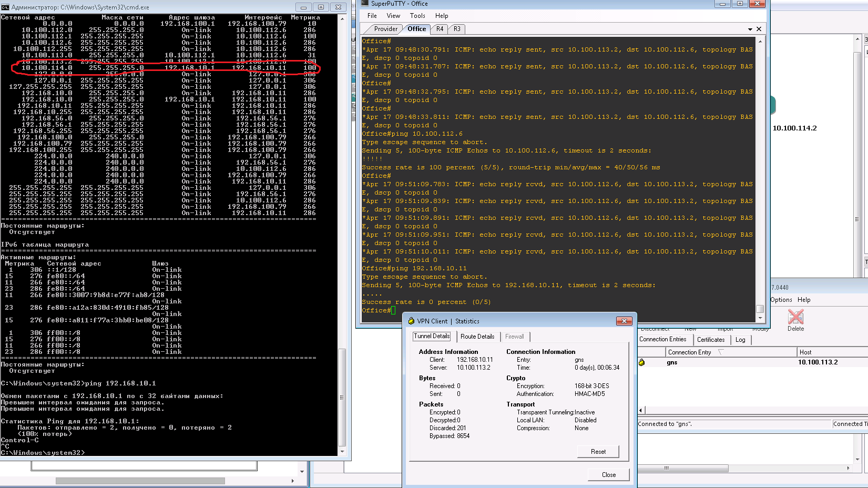Click host cell 10.100.113.2 in connection list
This screenshot has width=868, height=488.
[818, 362]
